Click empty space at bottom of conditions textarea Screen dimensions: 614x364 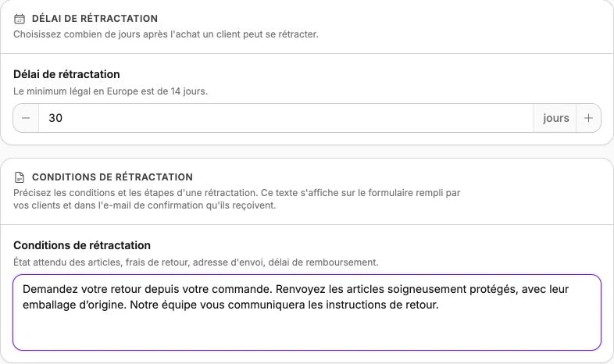click(x=307, y=333)
